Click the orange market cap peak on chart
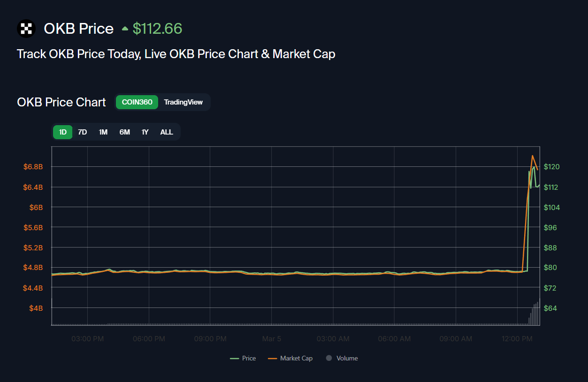Image resolution: width=588 pixels, height=382 pixels. (x=532, y=156)
